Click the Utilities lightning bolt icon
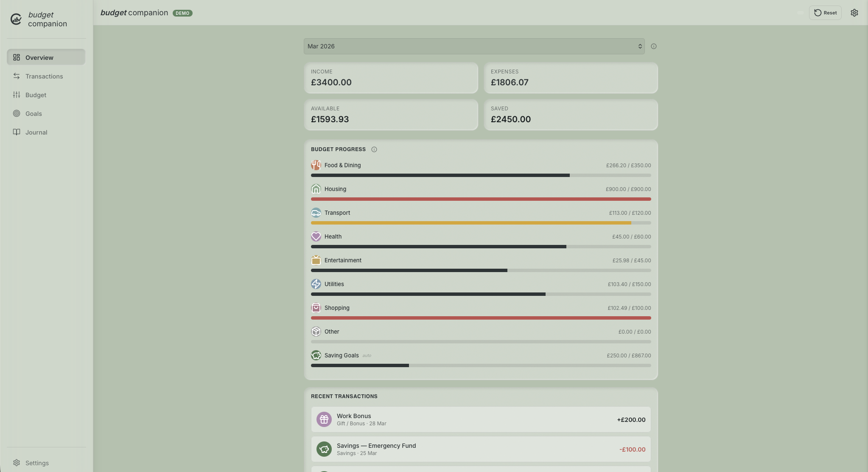 (x=316, y=284)
